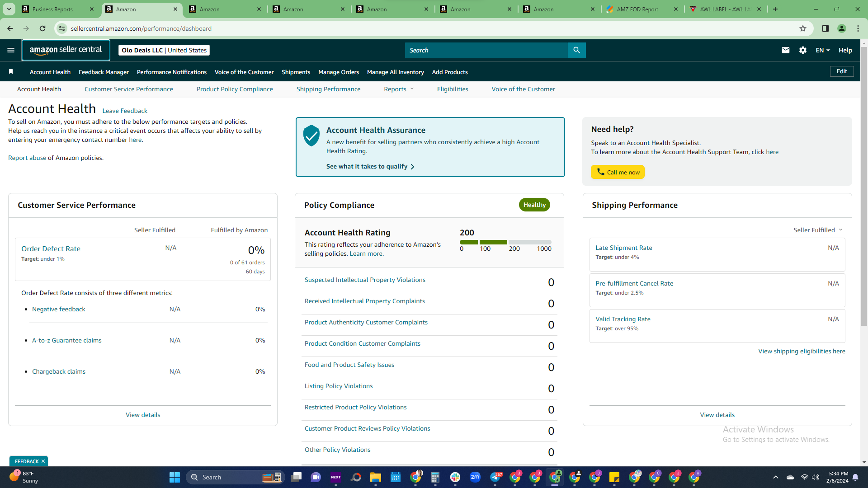This screenshot has height=488, width=868.
Task: Open a new browser tab
Action: tap(775, 9)
